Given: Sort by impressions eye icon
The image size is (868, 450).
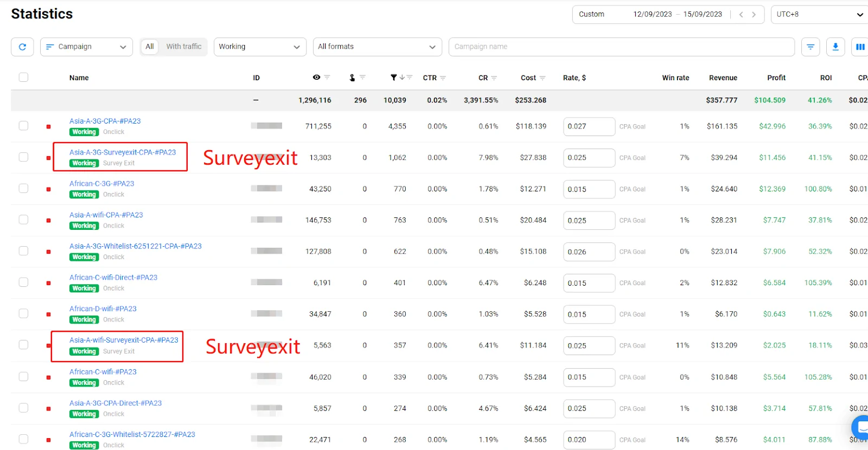Looking at the screenshot, I should 316,78.
